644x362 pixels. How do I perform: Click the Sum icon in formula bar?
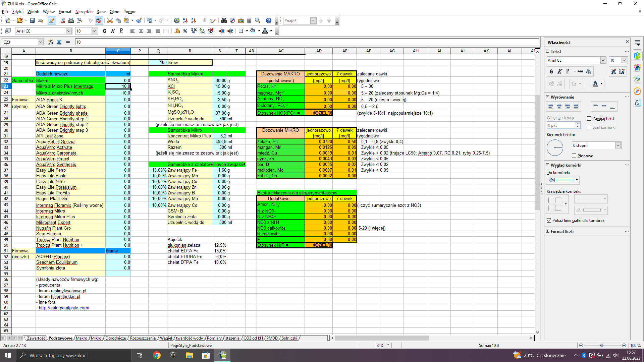click(x=59, y=42)
